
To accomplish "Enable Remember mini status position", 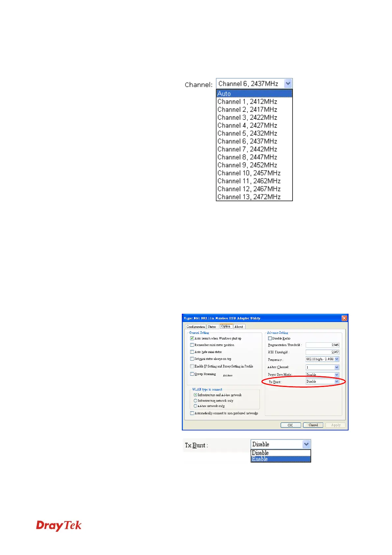I will coord(192,345).
